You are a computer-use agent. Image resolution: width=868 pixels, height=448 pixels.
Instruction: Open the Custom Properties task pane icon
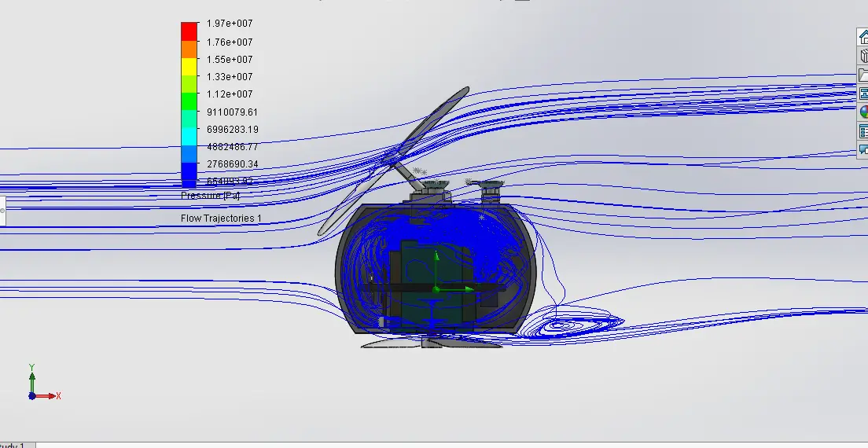click(862, 131)
